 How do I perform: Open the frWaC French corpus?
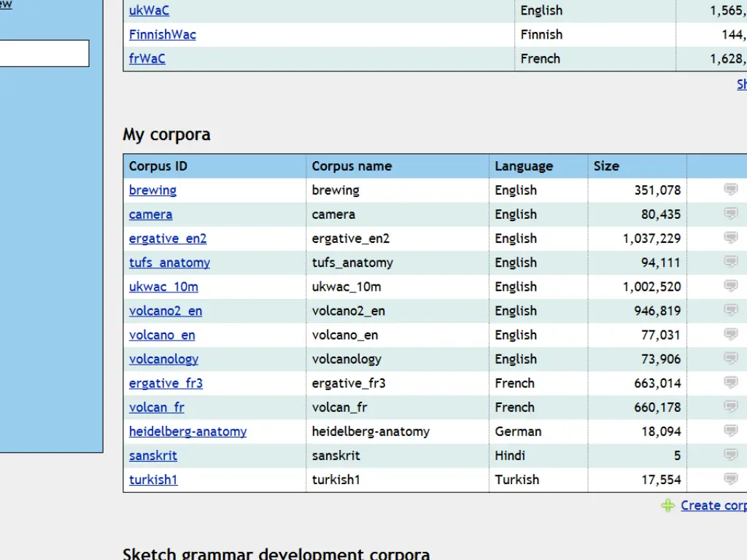click(147, 58)
